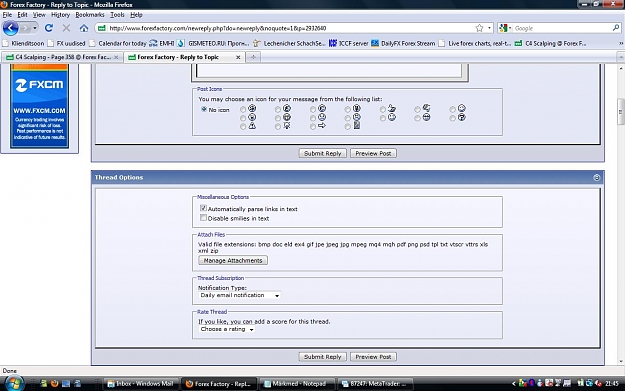625x391 pixels.
Task: Click Submit Reply below the Rate Thread box
Action: click(x=322, y=357)
